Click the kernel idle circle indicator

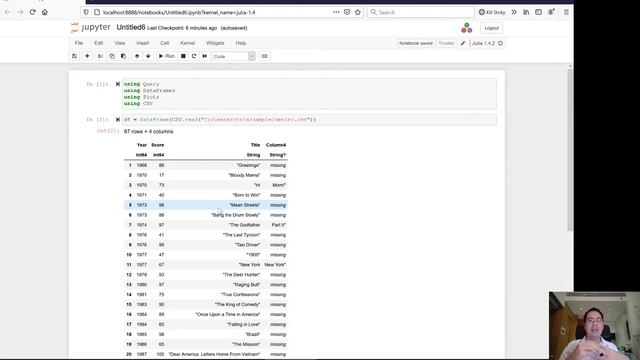pos(500,43)
